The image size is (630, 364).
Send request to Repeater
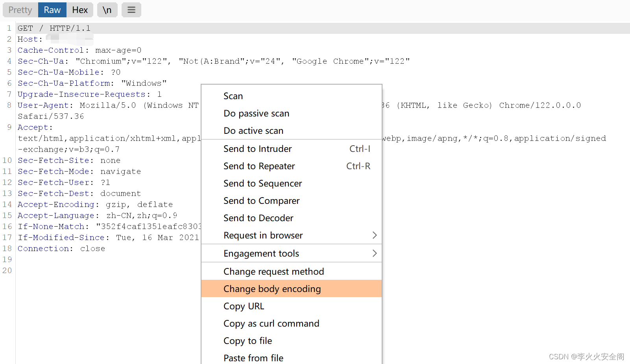pos(292,166)
